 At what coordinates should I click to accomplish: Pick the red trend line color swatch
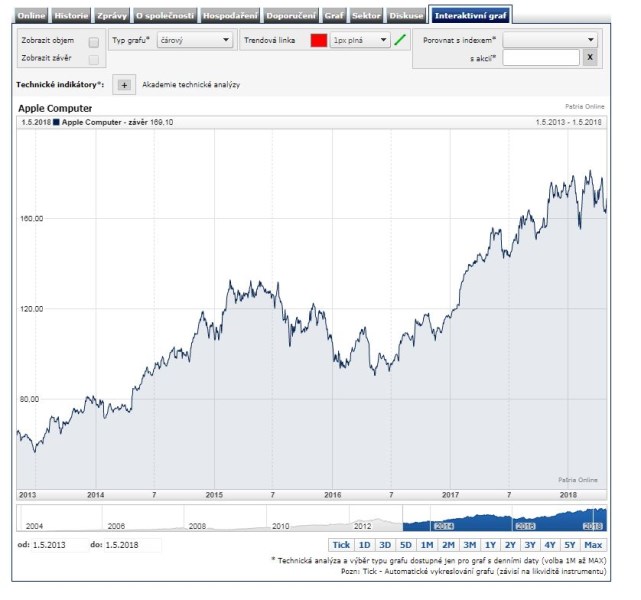(x=319, y=41)
